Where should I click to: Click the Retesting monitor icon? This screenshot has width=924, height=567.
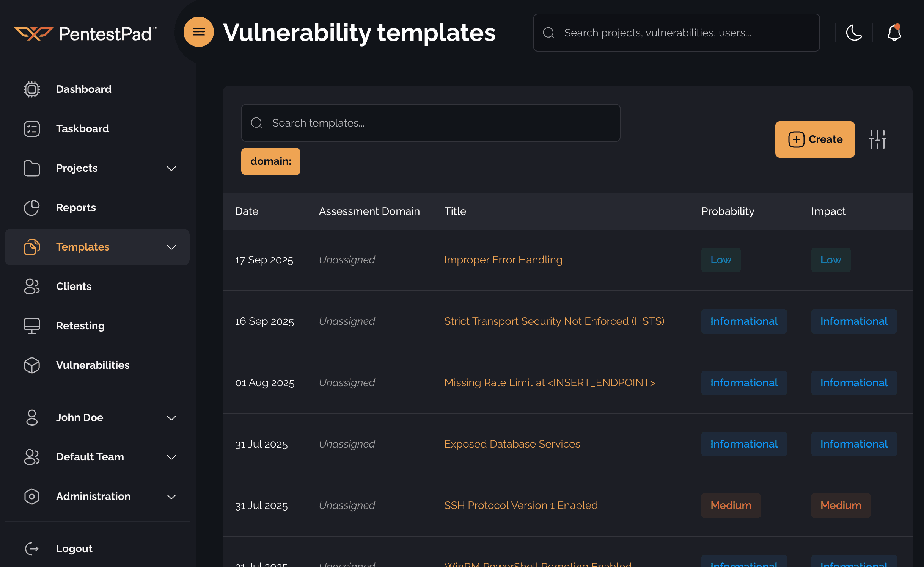coord(32,325)
